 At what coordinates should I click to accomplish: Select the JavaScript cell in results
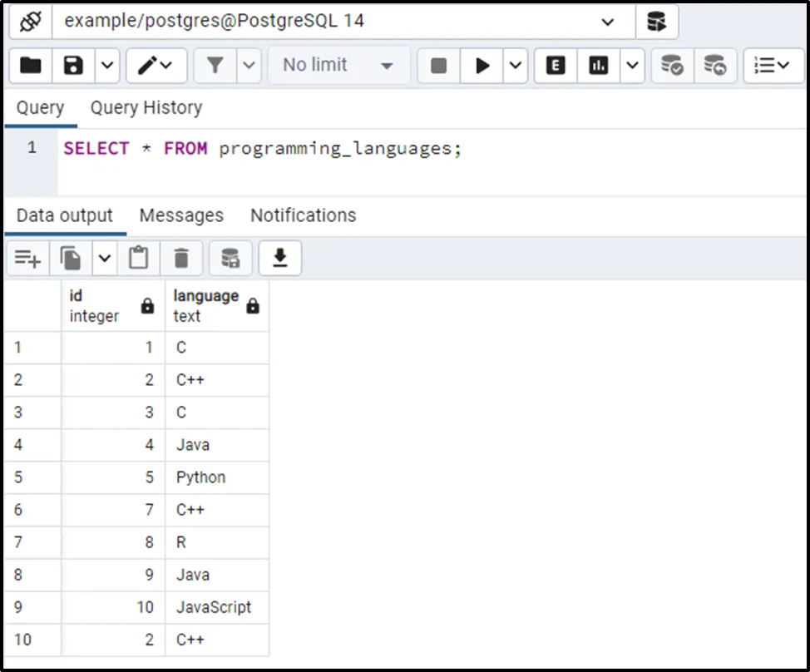click(x=214, y=607)
